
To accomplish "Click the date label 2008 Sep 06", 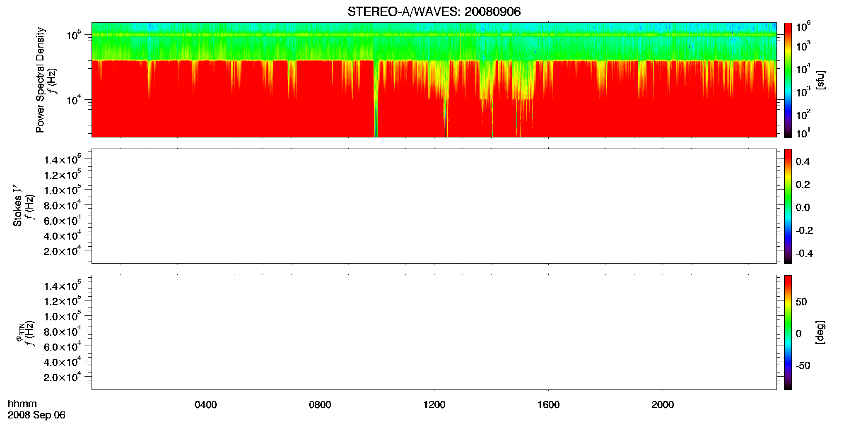I will 36,415.
